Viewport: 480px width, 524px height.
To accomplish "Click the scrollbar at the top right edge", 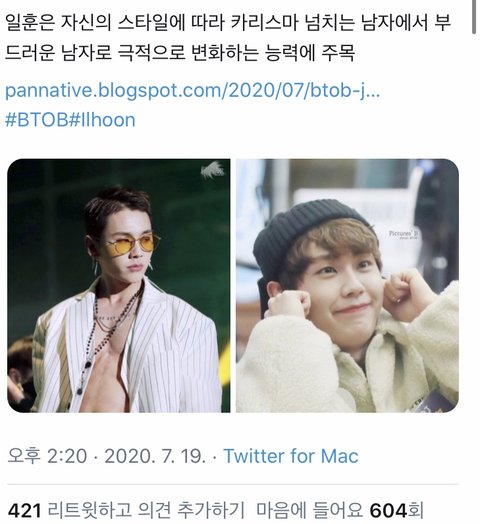I will point(474,17).
